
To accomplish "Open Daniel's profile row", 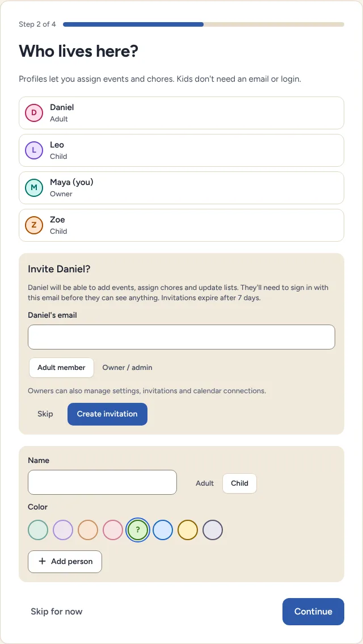I will (181, 113).
